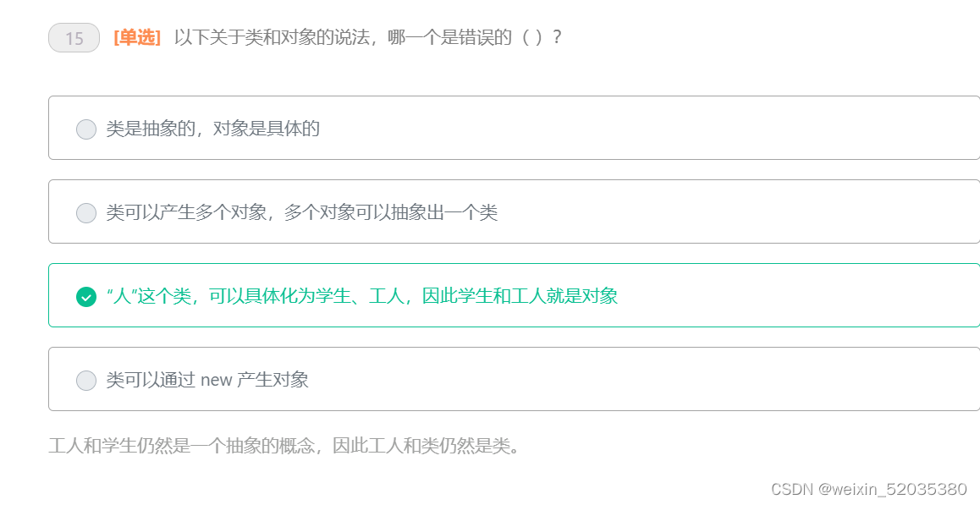The height and width of the screenshot is (505, 980).
Task: Click the unchecked circle beside the last option
Action: tap(85, 381)
